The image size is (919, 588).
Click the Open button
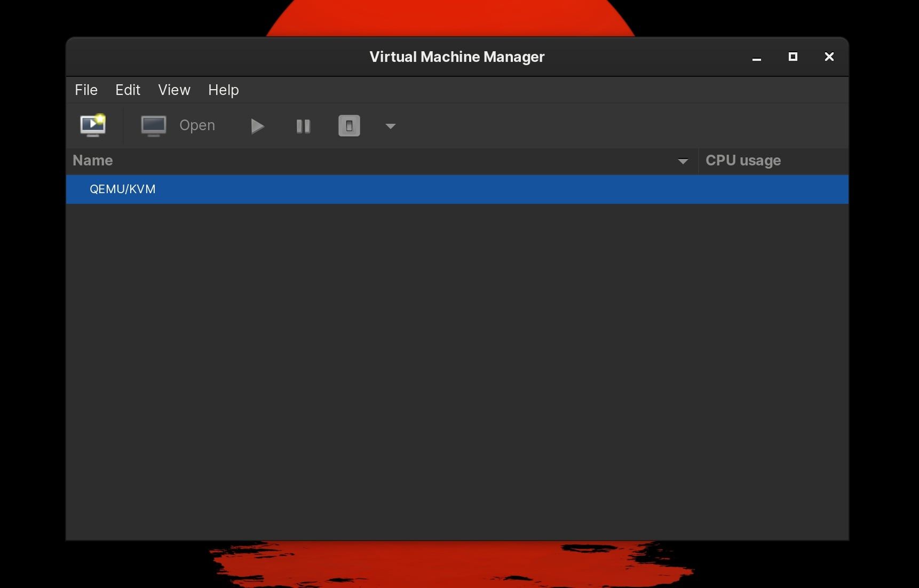(x=197, y=125)
